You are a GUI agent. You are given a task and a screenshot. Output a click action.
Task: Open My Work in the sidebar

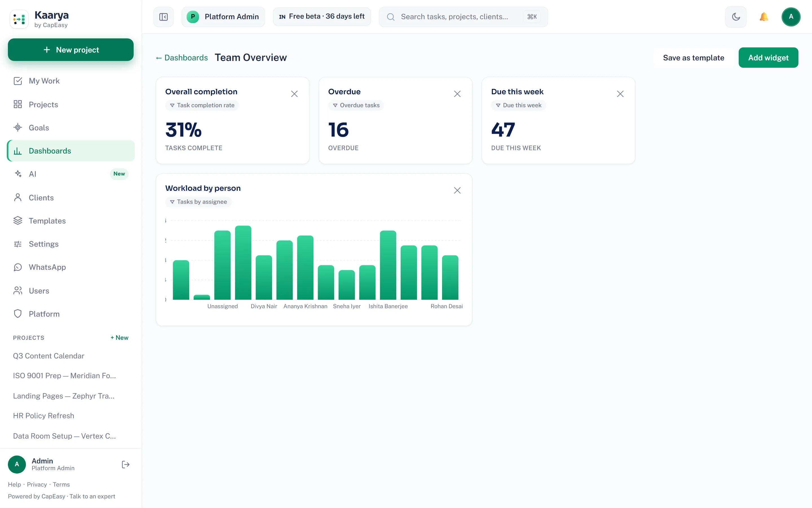(71, 81)
